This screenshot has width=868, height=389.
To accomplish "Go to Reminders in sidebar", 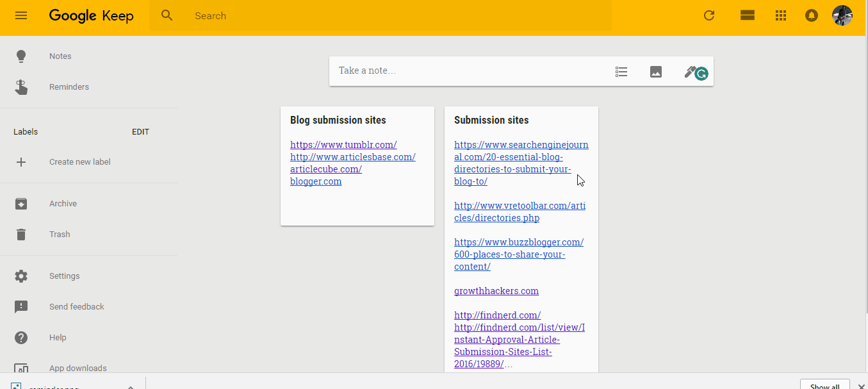I will pos(69,87).
